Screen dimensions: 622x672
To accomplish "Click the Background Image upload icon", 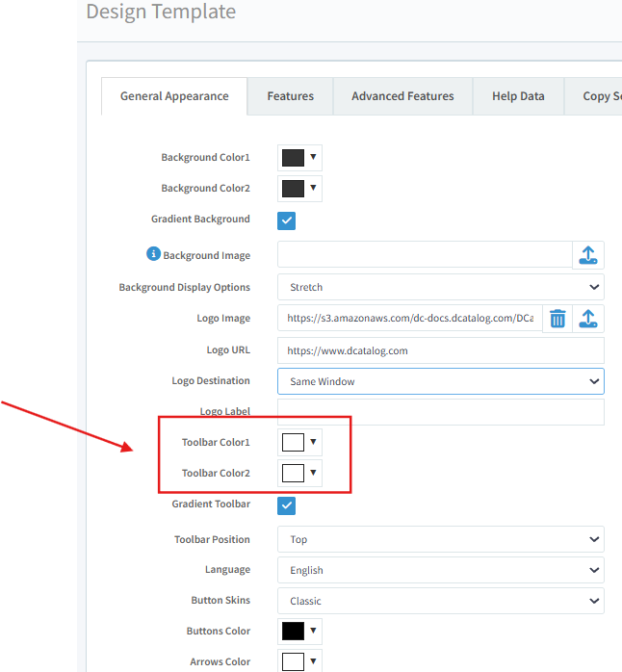I will pos(588,255).
